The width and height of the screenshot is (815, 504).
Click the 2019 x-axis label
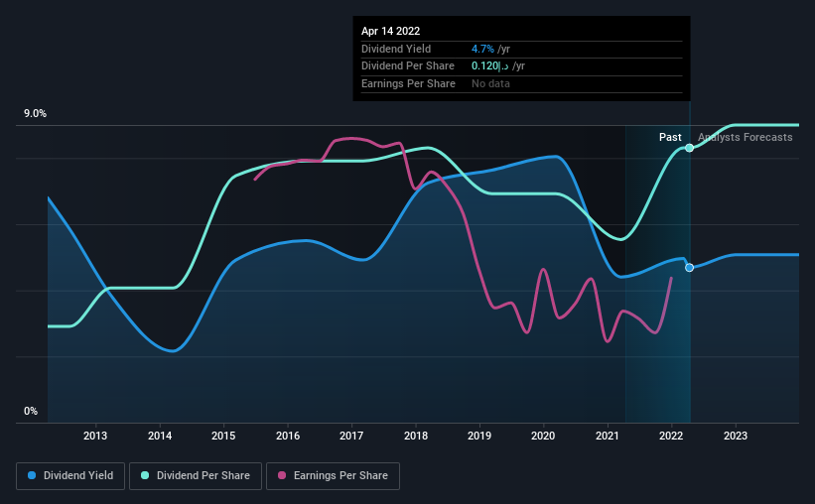click(x=479, y=436)
